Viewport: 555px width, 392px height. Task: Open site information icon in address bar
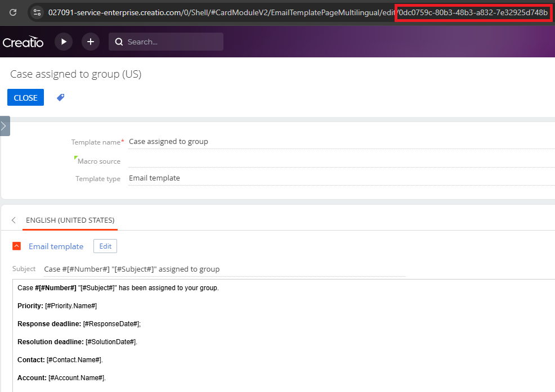[37, 12]
